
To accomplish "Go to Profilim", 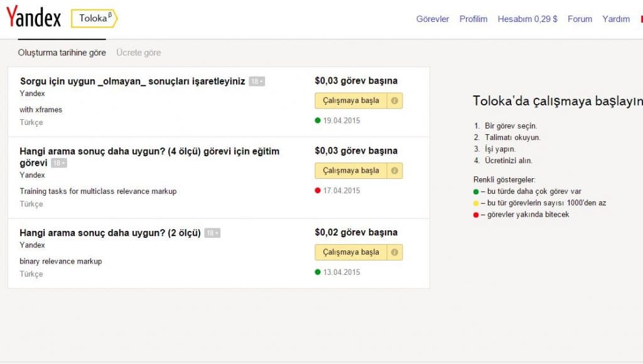I will (473, 19).
